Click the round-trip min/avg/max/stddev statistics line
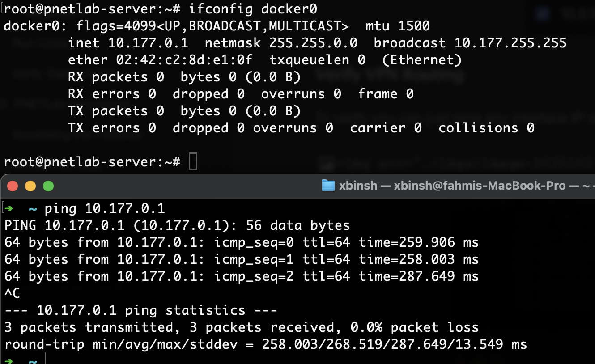The width and height of the screenshot is (595, 364). [266, 344]
